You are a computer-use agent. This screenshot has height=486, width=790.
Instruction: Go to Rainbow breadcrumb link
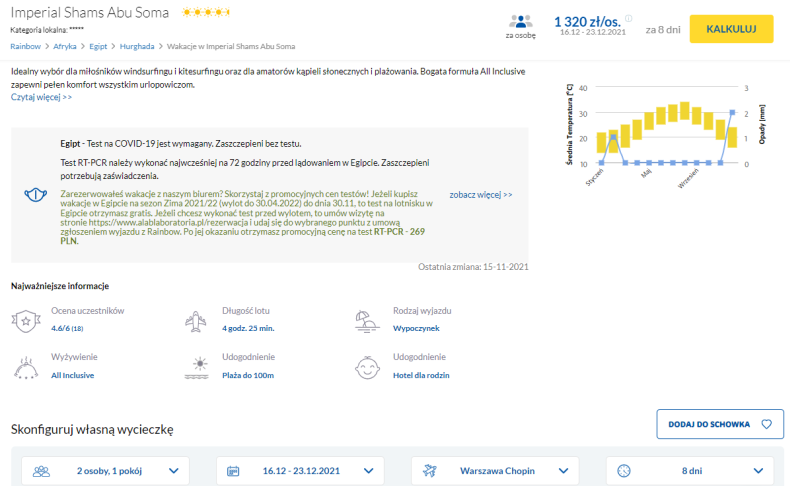(x=25, y=46)
